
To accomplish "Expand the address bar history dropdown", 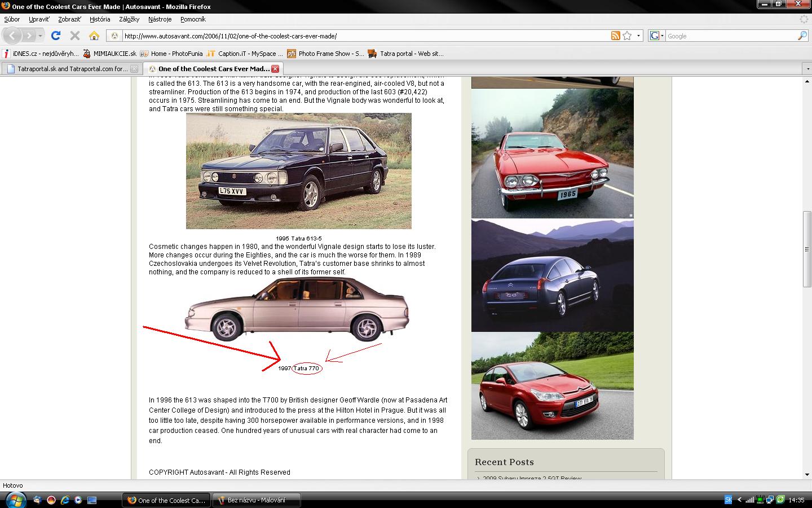I will point(638,36).
